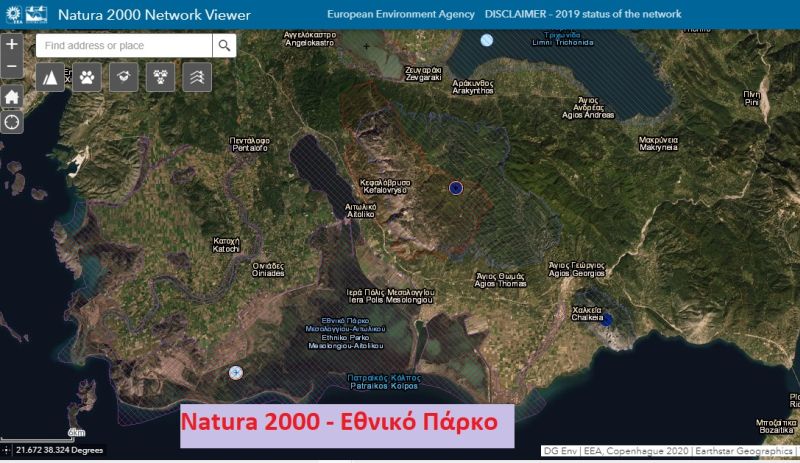Open the stacked layers tool
The image size is (800, 463).
pos(197,77)
